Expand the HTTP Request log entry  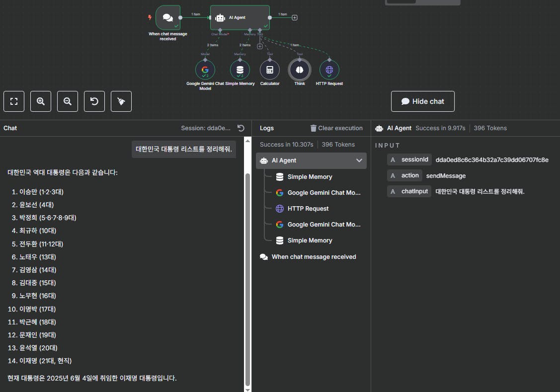(x=308, y=208)
